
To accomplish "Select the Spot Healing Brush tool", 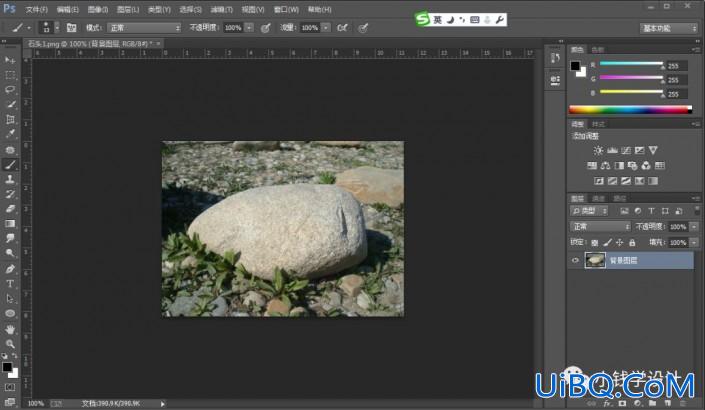I will pos(10,150).
